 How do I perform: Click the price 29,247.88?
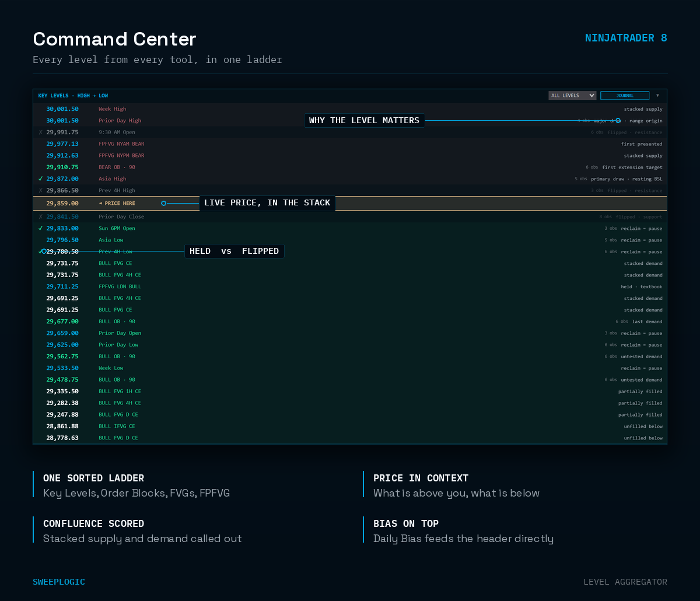click(62, 415)
